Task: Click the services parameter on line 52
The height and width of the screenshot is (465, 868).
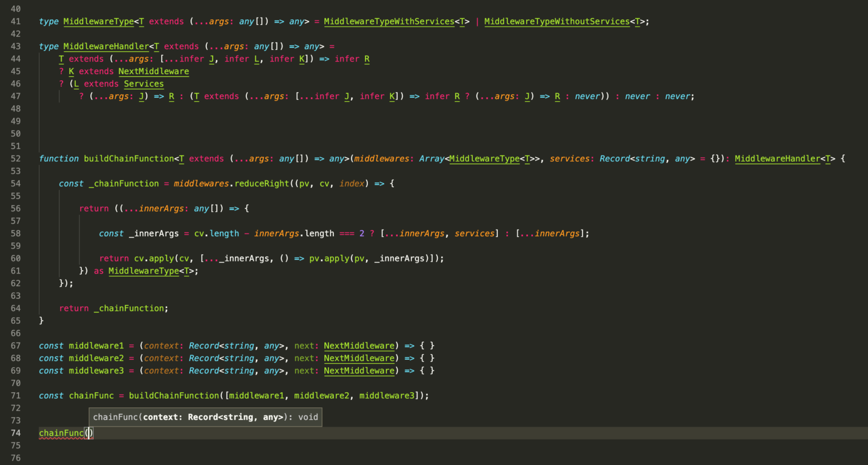Action: coord(570,158)
